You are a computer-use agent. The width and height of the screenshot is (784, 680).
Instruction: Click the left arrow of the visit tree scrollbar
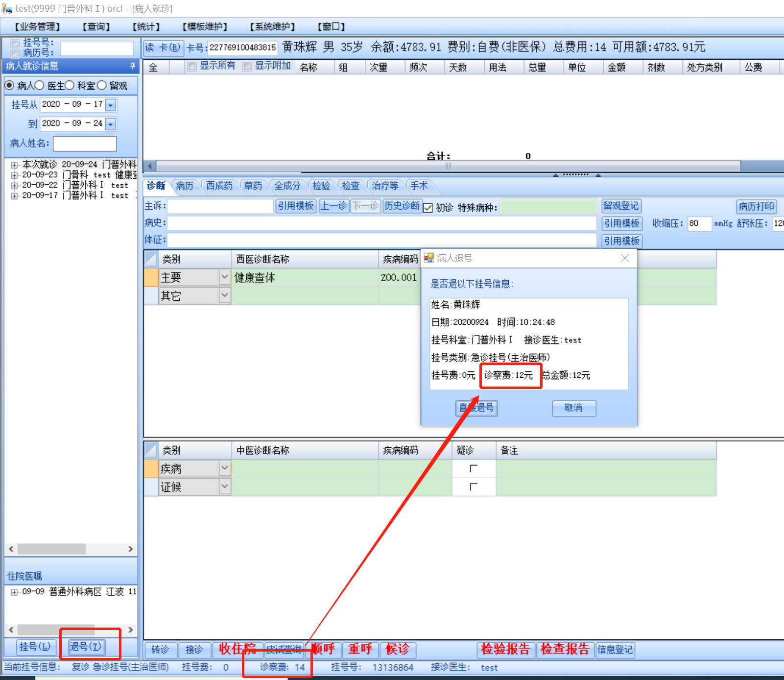coord(11,549)
